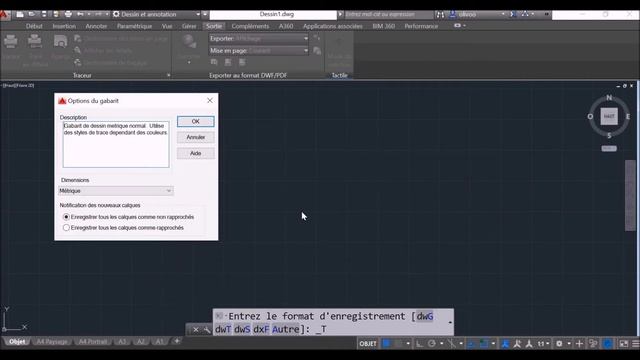This screenshot has width=640, height=360.
Task: Click the New drawing icon in quick access
Action: (20, 14)
